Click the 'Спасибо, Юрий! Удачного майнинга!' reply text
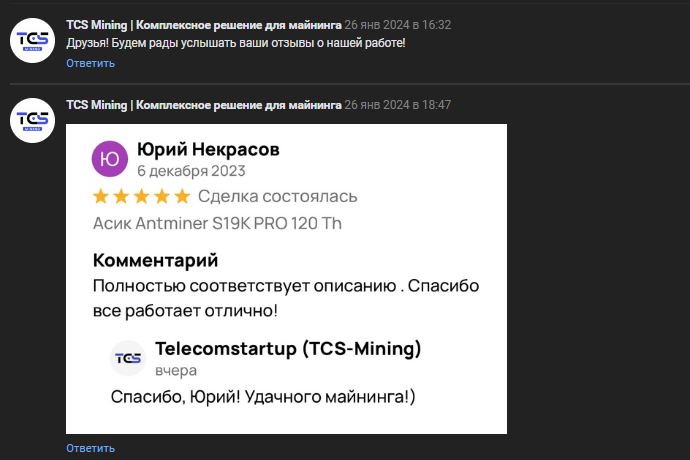The height and width of the screenshot is (460, 690). point(262,397)
